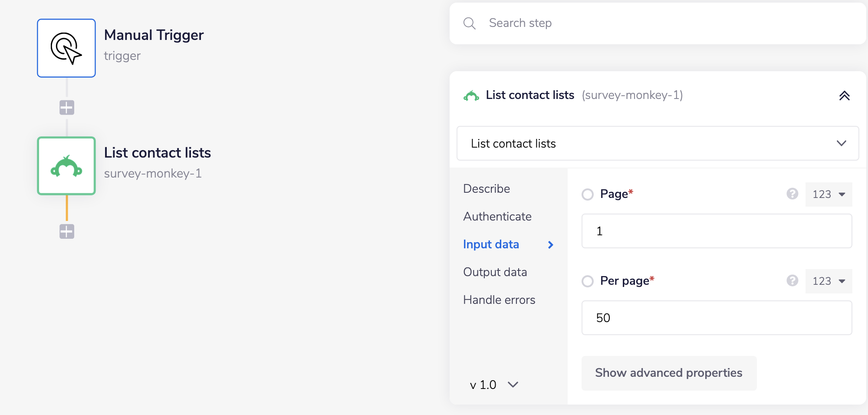Click the Search step field

point(608,23)
